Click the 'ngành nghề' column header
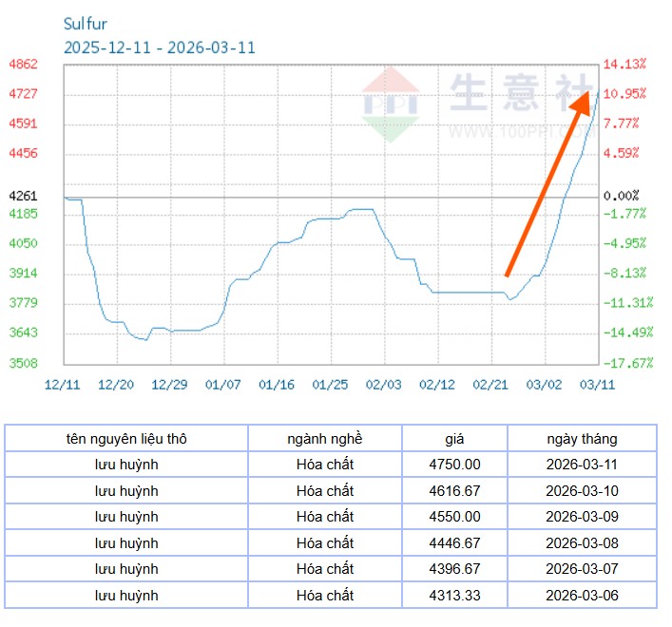This screenshot has height=627, width=672. tap(324, 439)
